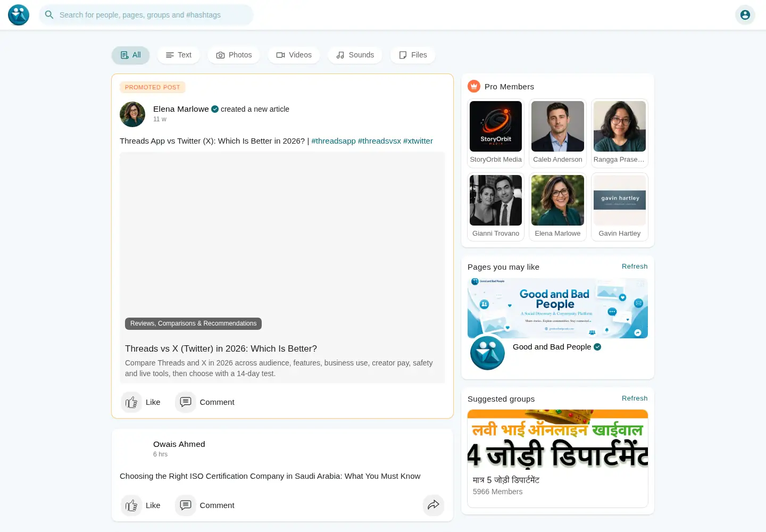Click verified badge beside Good and Bad People
The image size is (766, 532).
[x=597, y=347]
